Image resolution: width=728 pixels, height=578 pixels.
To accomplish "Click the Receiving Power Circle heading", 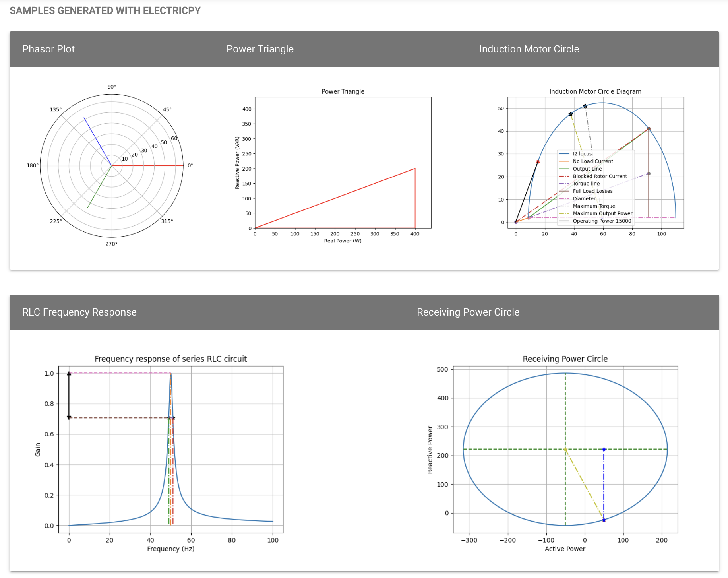I will pyautogui.click(x=468, y=312).
